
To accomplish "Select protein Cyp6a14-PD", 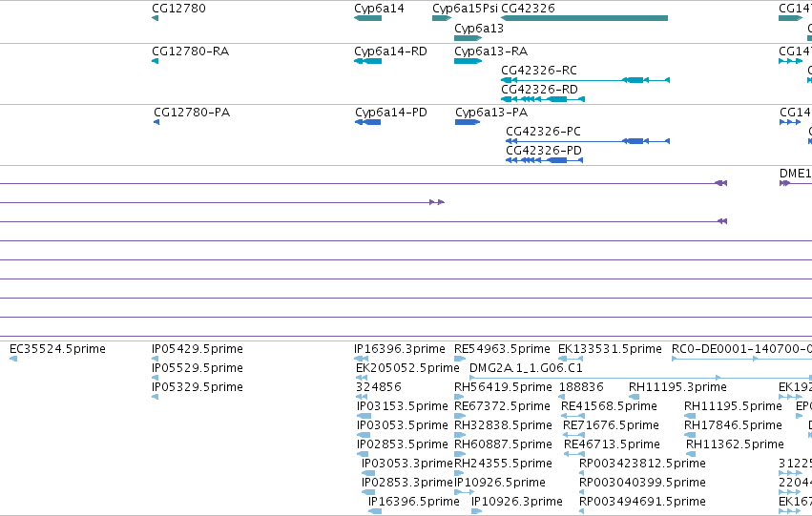I will (391, 113).
